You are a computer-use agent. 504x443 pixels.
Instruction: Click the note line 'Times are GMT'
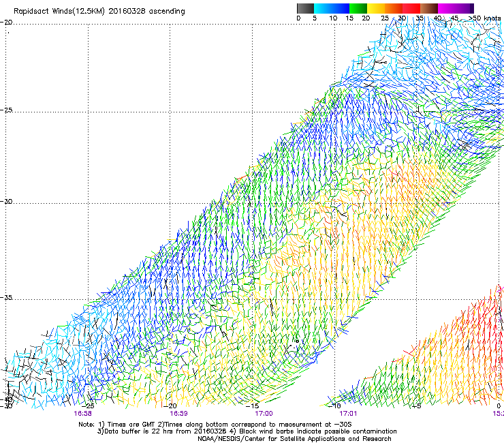(x=130, y=425)
